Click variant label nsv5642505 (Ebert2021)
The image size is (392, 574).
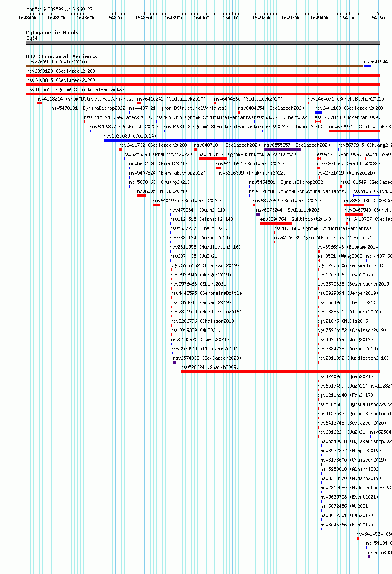(x=158, y=164)
